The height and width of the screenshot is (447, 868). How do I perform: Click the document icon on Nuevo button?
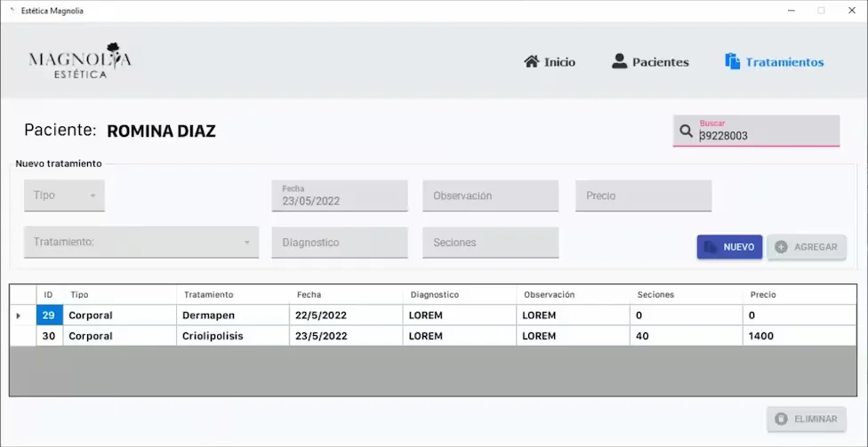point(711,247)
